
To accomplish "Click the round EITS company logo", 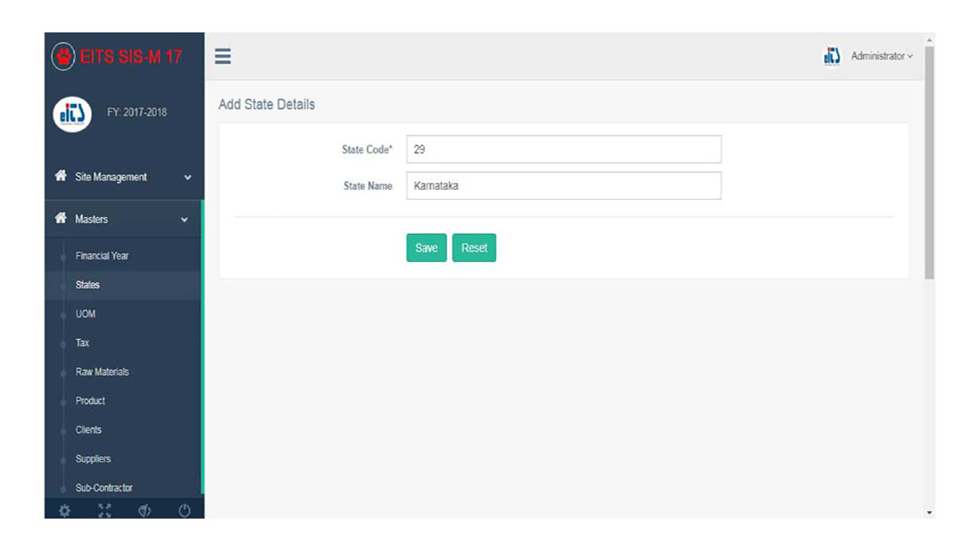I will tap(72, 113).
